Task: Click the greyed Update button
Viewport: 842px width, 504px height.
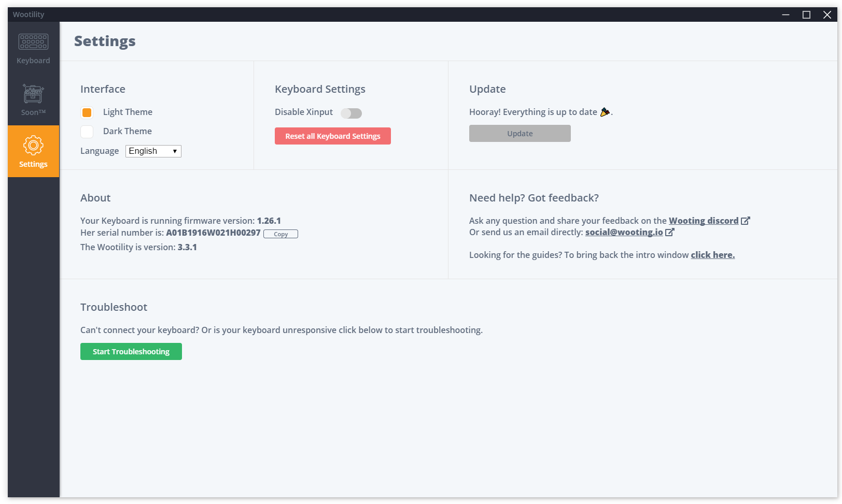Action: (520, 134)
